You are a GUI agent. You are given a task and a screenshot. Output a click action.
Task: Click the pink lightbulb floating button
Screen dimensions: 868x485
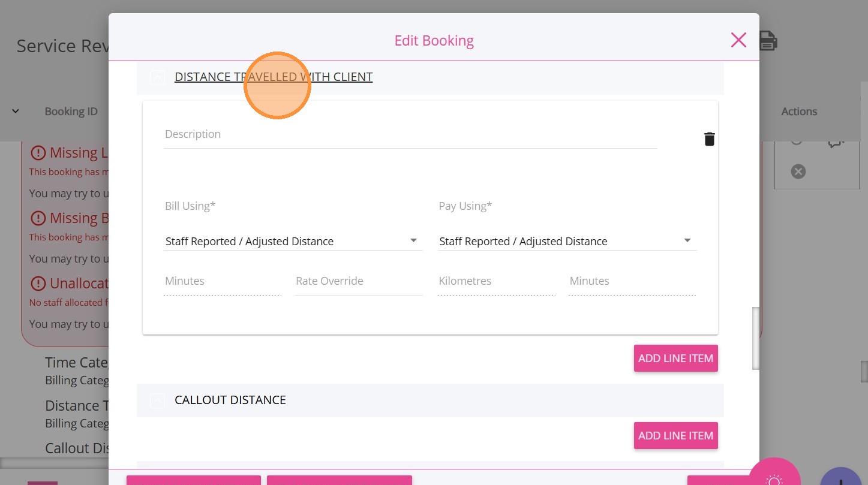tap(774, 478)
